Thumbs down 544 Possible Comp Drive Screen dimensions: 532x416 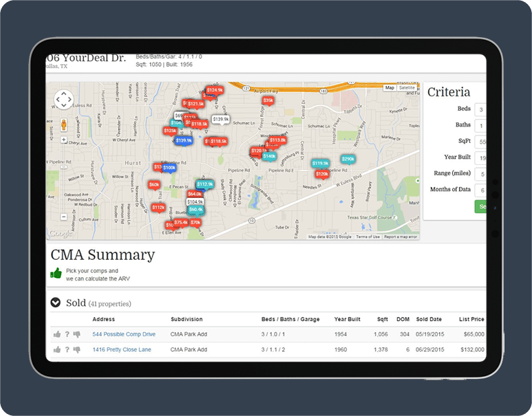pos(76,335)
